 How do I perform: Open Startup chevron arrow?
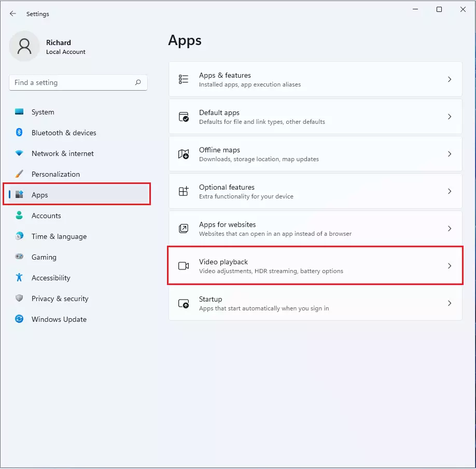click(450, 303)
